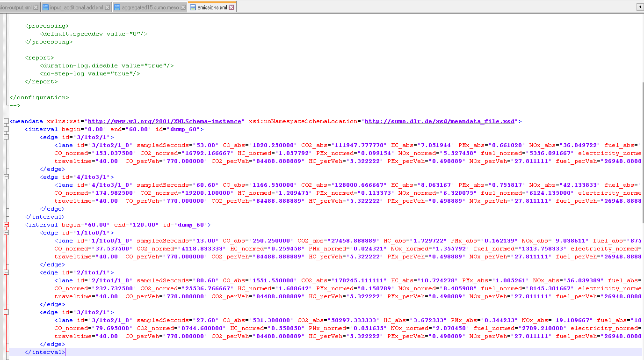Screen dimensions: 644x360
Task: Collapse the interval dump_60 beginning at 0.00
Action: pyautogui.click(x=6, y=129)
